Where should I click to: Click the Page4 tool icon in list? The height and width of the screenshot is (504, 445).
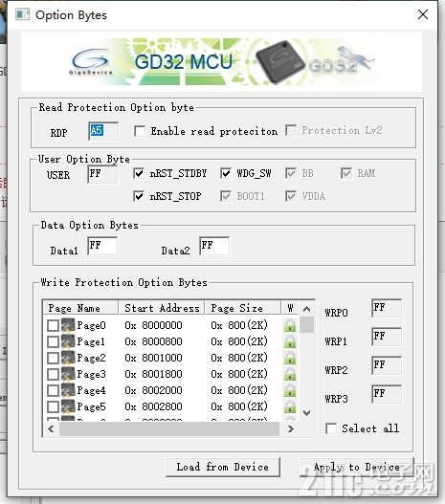[x=68, y=390]
